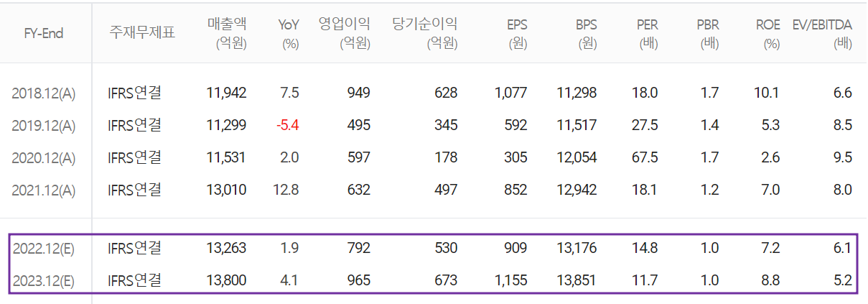Select operating profit 597 for 2020.12
This screenshot has width=868, height=304.
(358, 157)
